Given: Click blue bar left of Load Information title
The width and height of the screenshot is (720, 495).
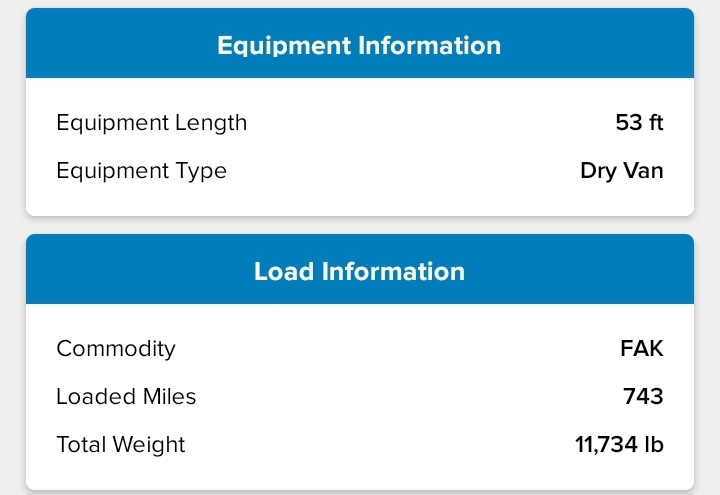Looking at the screenshot, I should pyautogui.click(x=130, y=271).
